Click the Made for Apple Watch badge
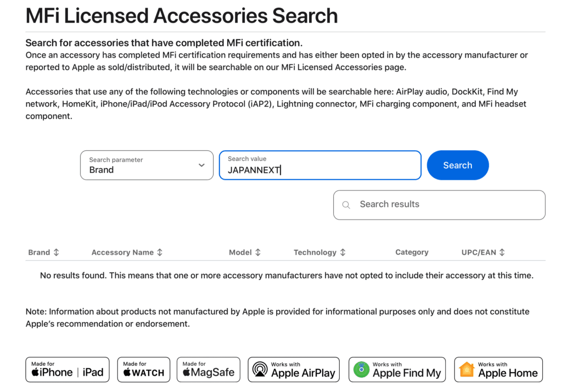Screen dimensions: 562x392 pos(144,369)
